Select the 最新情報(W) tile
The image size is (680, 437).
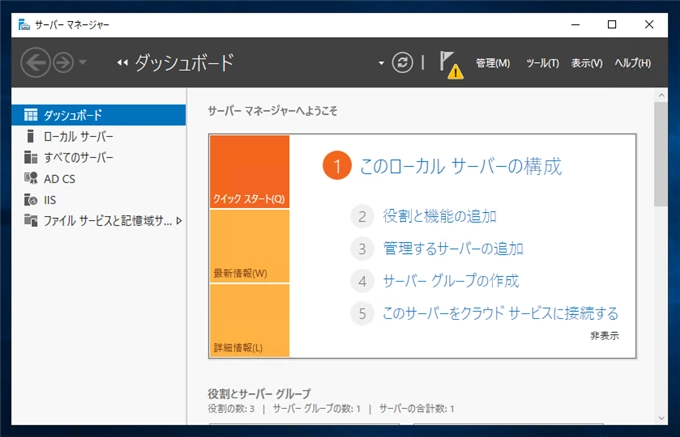pyautogui.click(x=249, y=246)
